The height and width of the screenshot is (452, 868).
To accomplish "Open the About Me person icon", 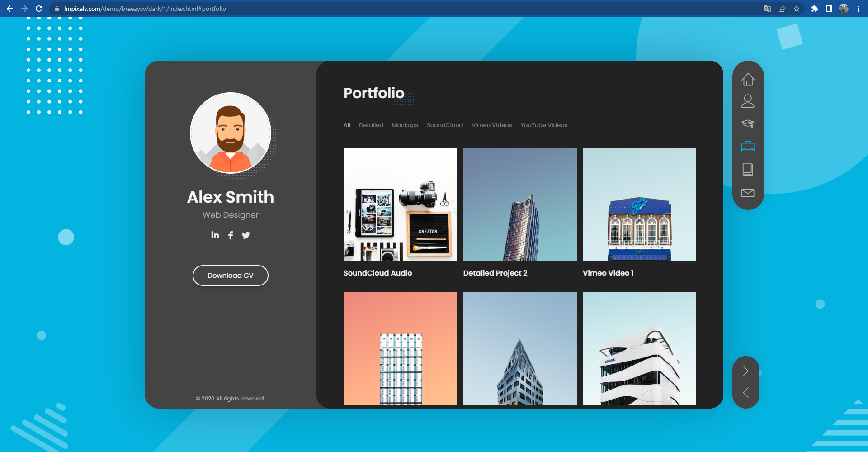I will pyautogui.click(x=748, y=101).
